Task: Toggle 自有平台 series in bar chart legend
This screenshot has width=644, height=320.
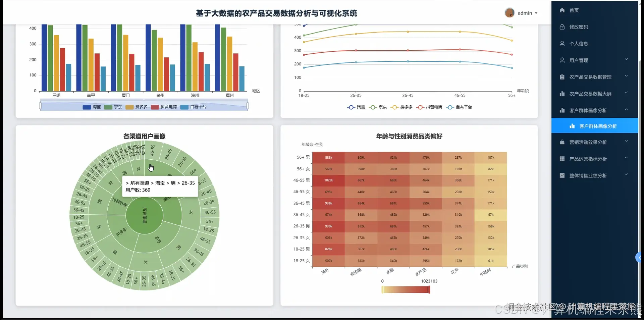Action: click(x=193, y=107)
